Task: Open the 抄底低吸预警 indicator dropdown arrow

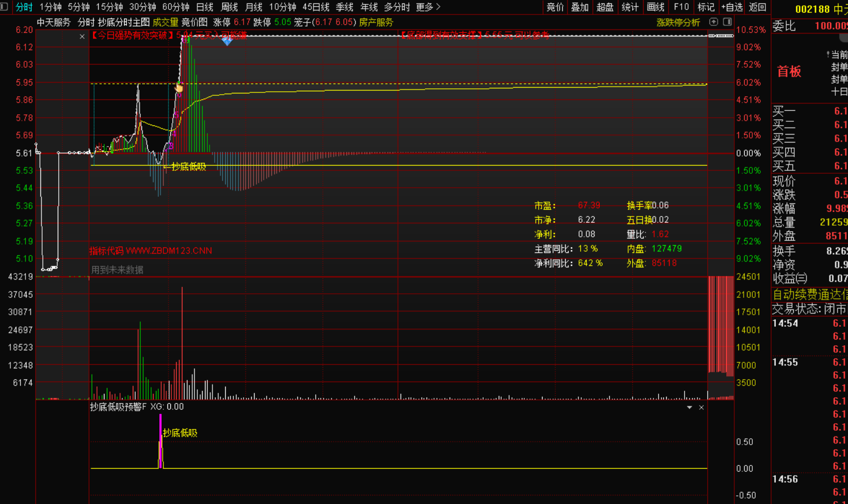Action: click(689, 408)
